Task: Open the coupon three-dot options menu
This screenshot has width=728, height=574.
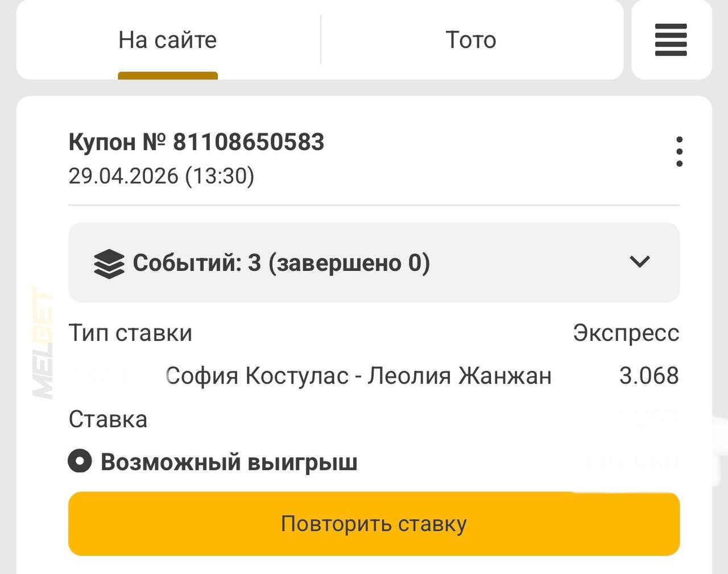Action: coord(679,151)
